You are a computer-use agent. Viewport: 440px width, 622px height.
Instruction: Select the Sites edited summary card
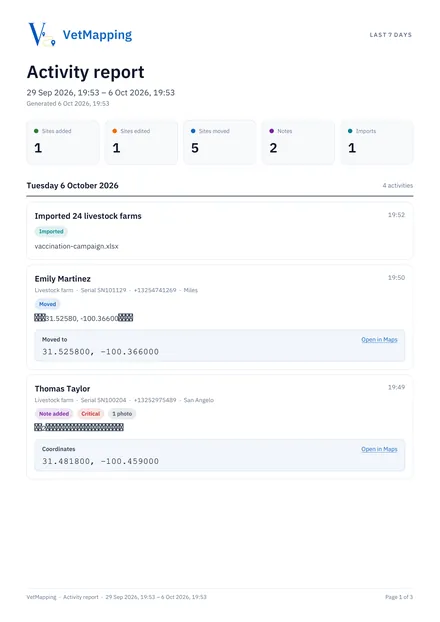(x=141, y=142)
